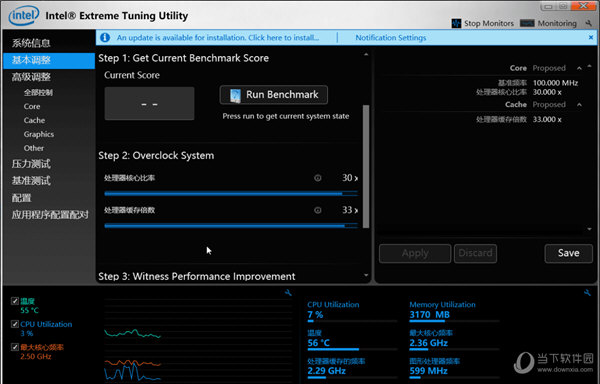Screen dimensions: 600x384
Task: Click the 56 °C temperature readout
Action: click(x=318, y=343)
